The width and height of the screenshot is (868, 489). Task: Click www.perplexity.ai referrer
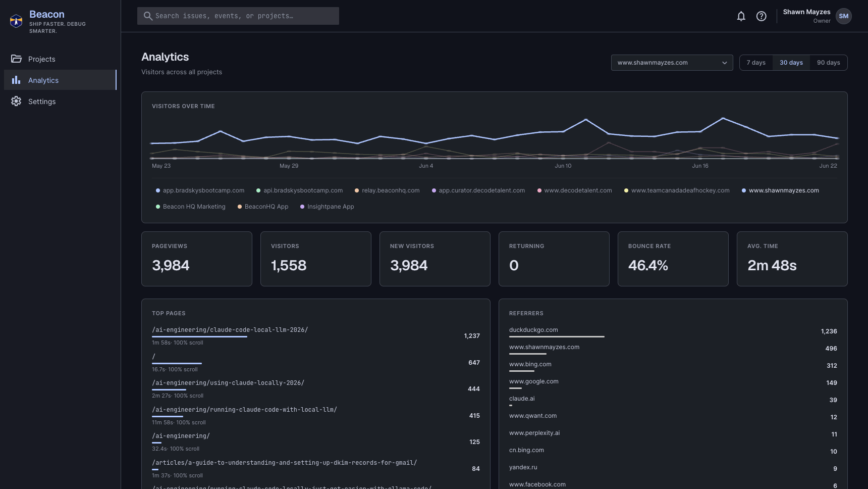534,433
